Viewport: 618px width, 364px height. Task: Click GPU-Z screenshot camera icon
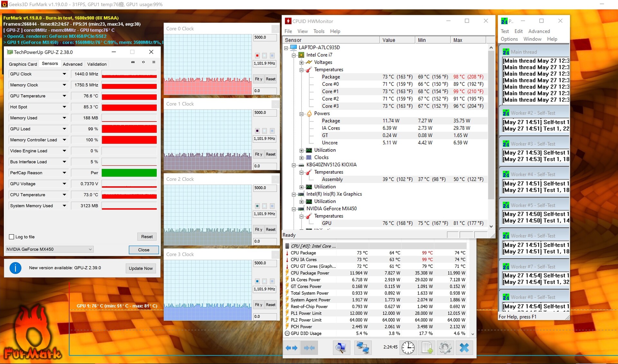[133, 62]
